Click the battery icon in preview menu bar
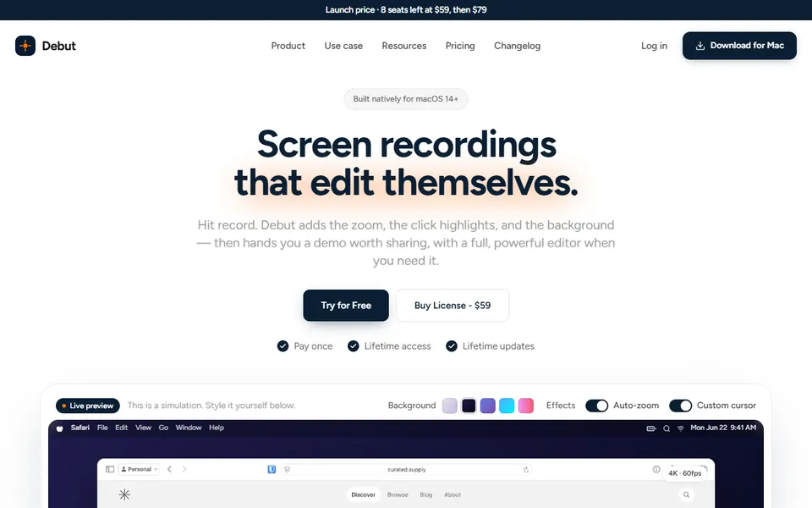Viewport: 812px width, 508px height. click(x=651, y=428)
